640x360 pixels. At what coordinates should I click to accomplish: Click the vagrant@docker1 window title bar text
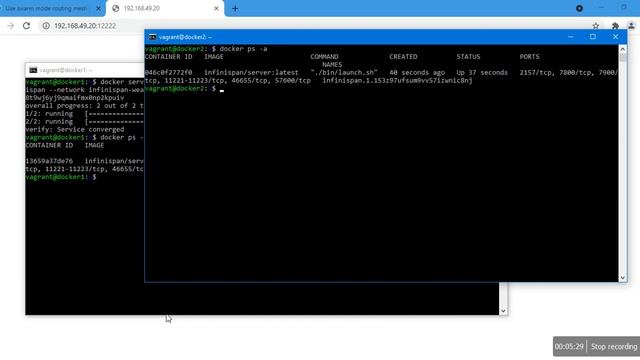click(x=66, y=70)
